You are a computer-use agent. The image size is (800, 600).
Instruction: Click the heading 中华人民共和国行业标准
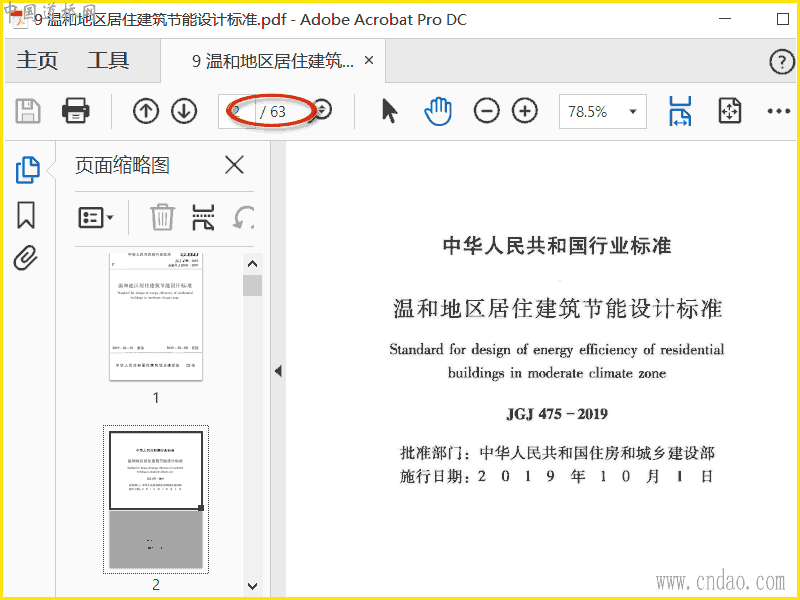[x=557, y=245]
